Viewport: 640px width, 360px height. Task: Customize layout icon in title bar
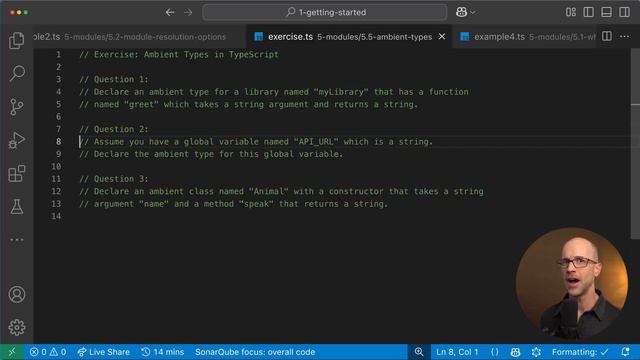(571, 12)
